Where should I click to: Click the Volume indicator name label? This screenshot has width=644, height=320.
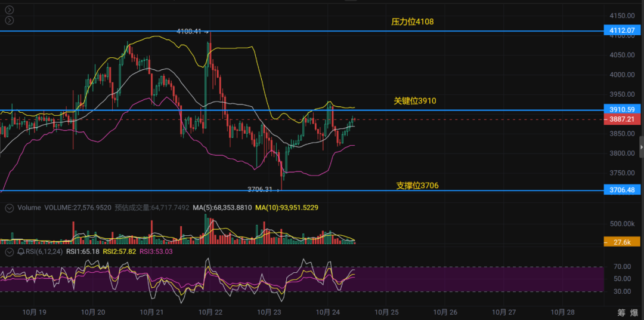[x=29, y=208]
